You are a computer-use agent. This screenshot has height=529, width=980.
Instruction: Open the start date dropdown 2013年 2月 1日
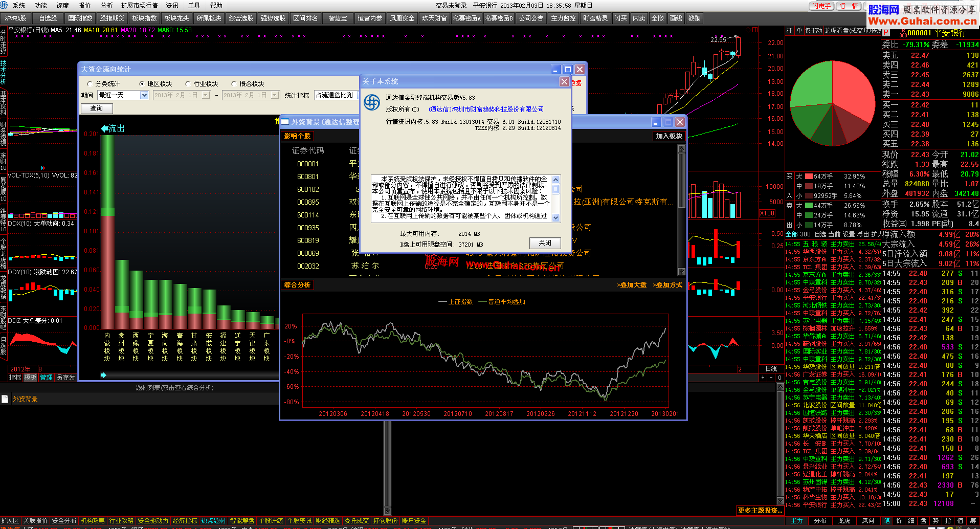point(182,95)
